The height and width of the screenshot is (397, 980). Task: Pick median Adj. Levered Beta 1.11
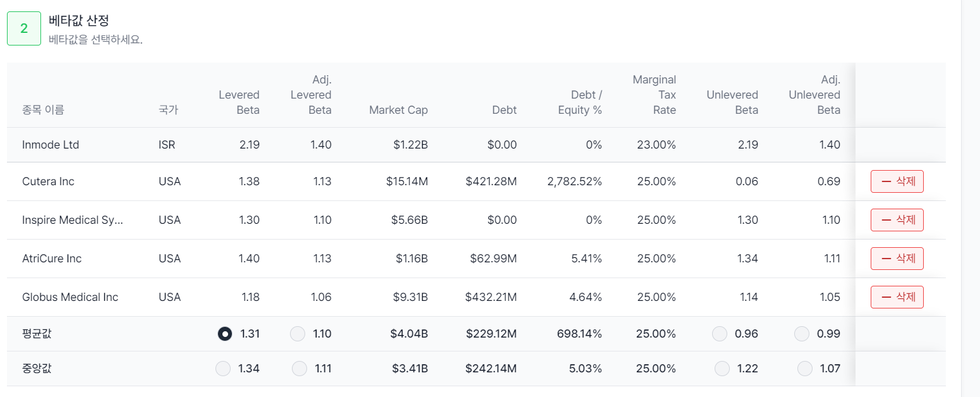coord(299,369)
